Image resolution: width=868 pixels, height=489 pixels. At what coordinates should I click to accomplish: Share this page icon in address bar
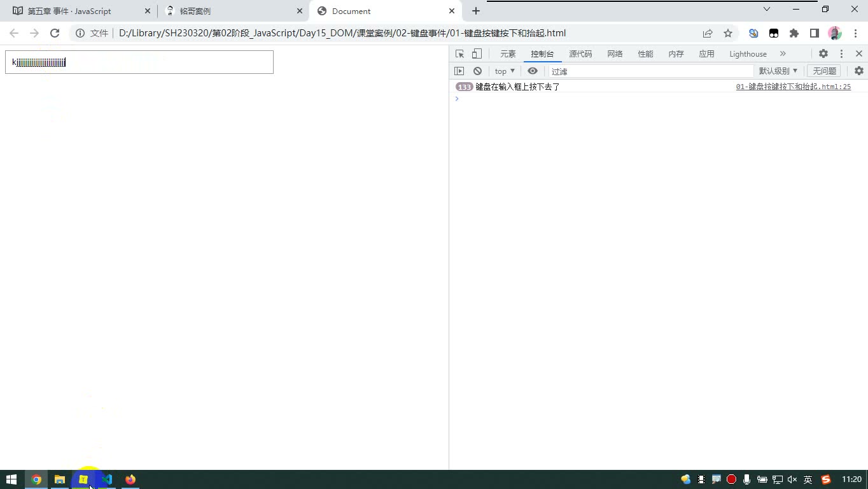click(708, 33)
